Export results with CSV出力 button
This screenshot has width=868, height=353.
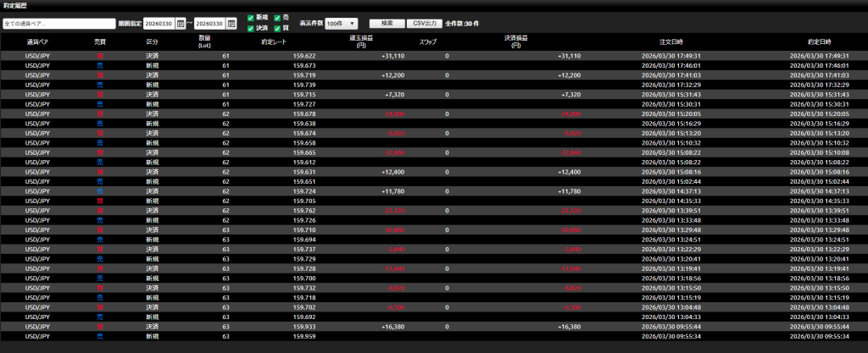pos(425,23)
